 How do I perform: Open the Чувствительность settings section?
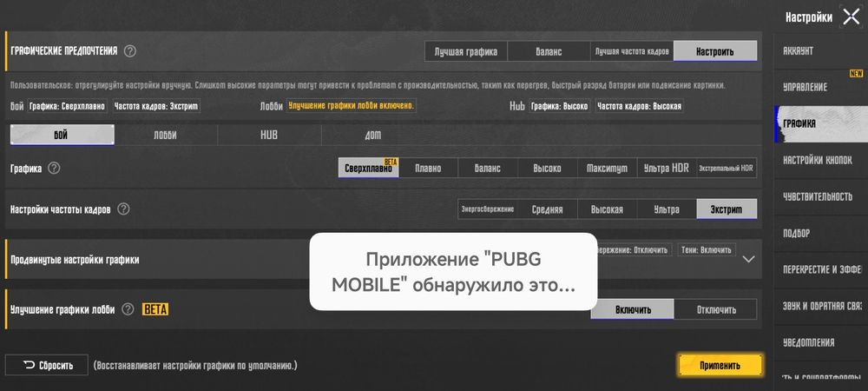[821, 196]
